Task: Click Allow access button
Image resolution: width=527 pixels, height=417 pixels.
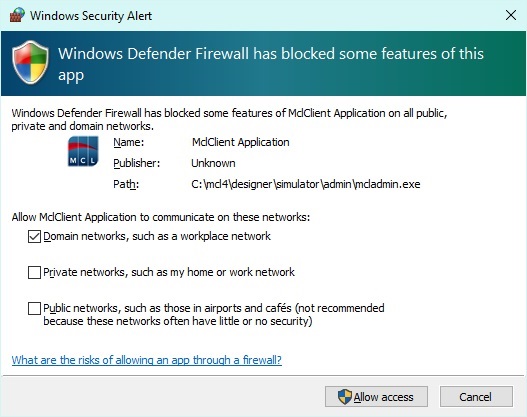Action: pyautogui.click(x=376, y=397)
